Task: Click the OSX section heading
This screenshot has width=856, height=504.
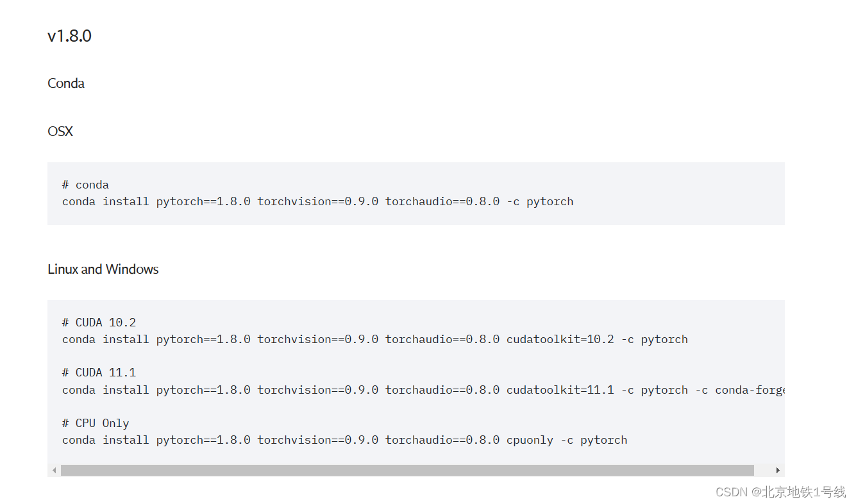Action: point(60,131)
